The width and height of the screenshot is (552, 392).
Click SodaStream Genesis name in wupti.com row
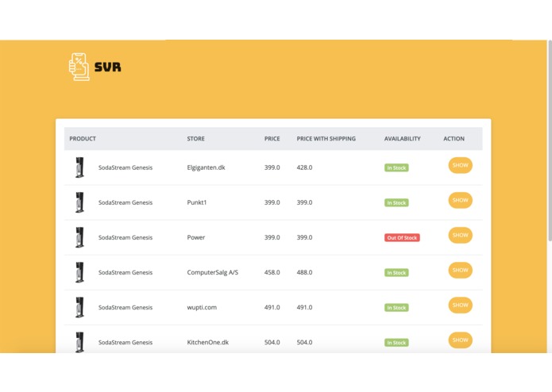pos(125,307)
